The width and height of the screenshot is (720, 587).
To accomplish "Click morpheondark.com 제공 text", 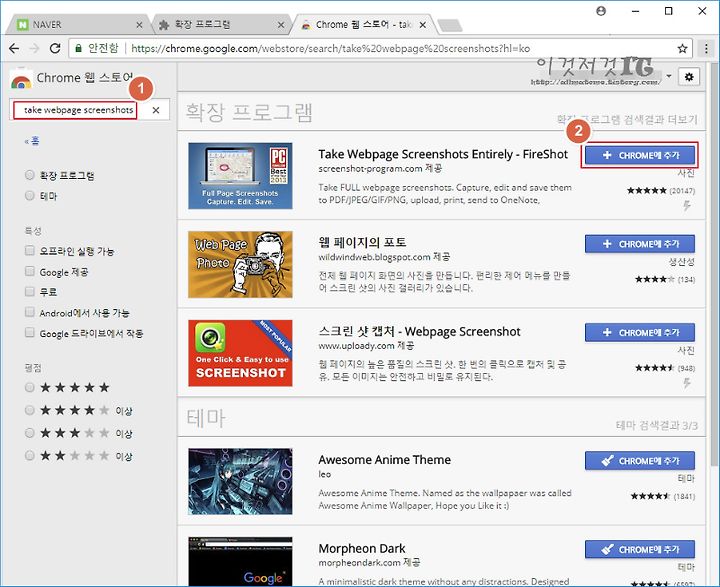I will coord(369,563).
